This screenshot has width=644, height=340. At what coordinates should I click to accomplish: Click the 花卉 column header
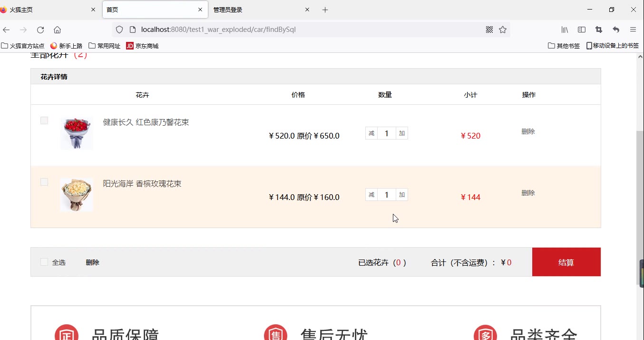click(142, 95)
